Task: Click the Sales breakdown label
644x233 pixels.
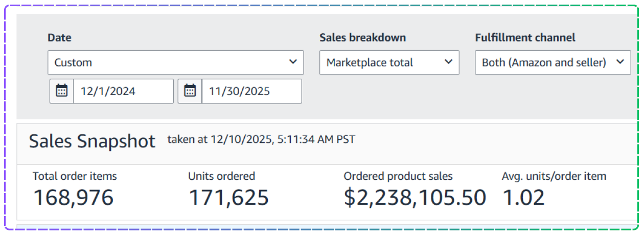Action: coord(362,37)
